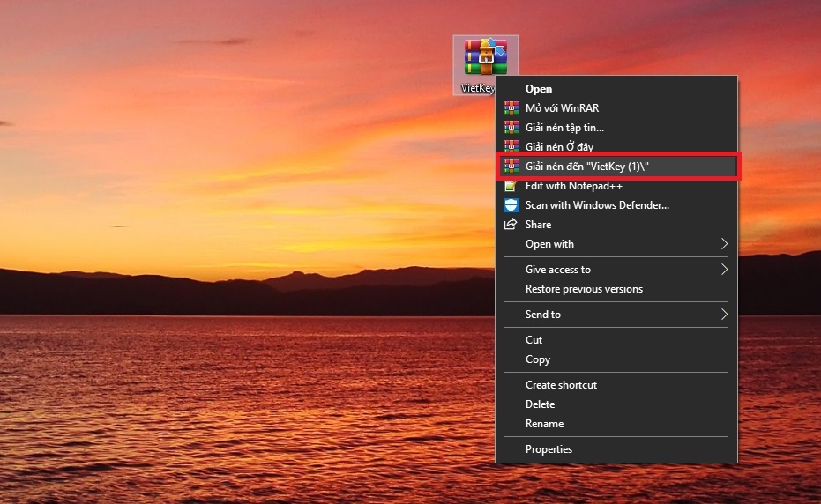Choose Copy from context menu

point(616,359)
